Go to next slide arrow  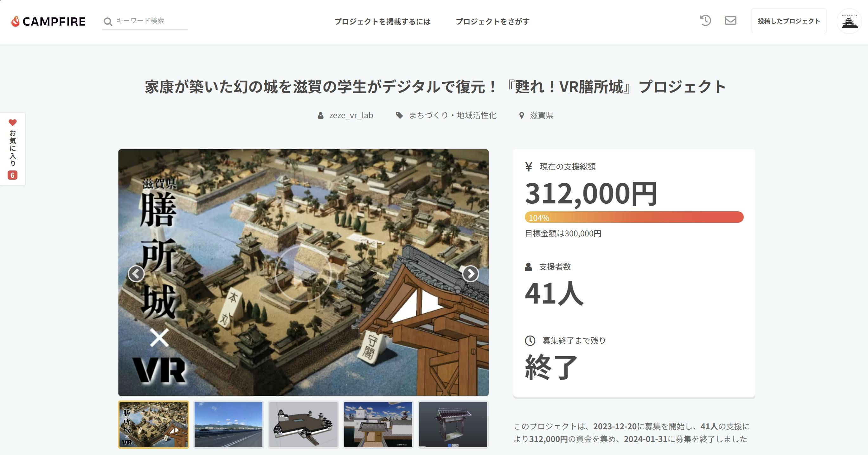[x=470, y=273]
